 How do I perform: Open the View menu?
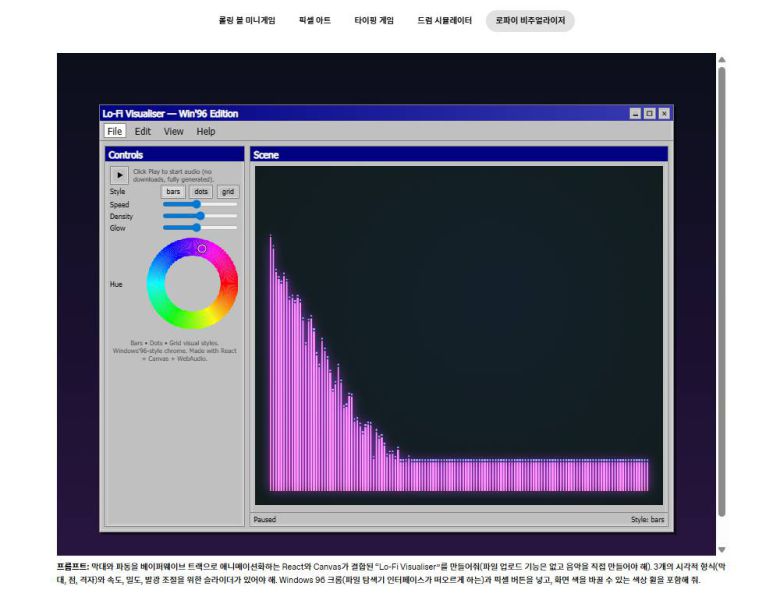pyautogui.click(x=174, y=131)
